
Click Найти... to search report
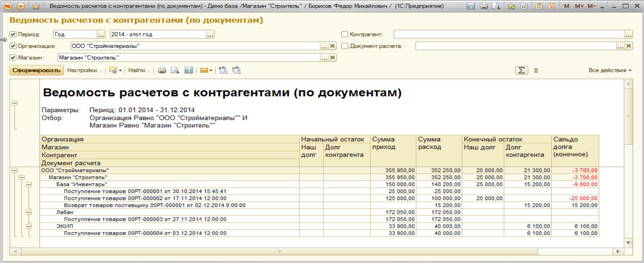[139, 70]
